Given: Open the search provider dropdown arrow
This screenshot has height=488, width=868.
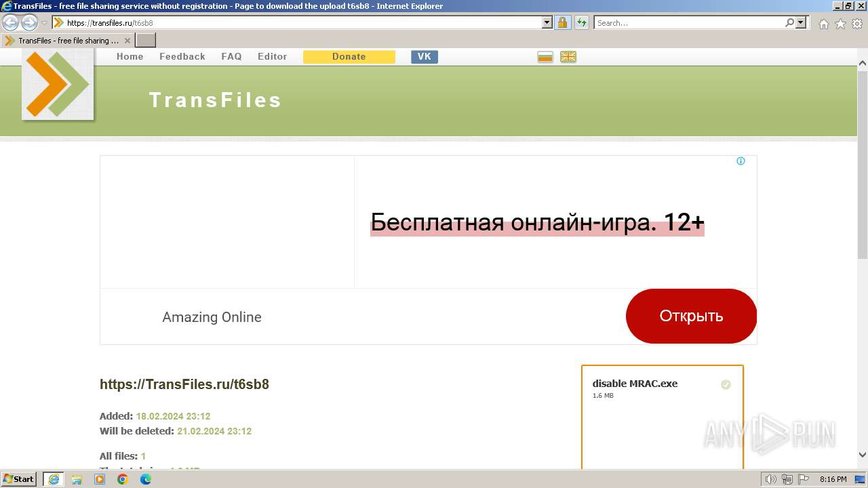Looking at the screenshot, I should click(x=802, y=23).
